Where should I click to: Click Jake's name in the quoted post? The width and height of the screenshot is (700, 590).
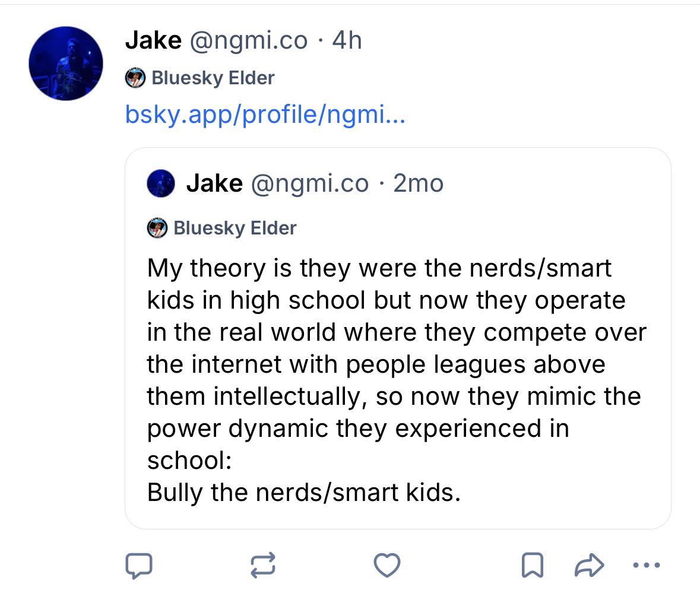(214, 183)
